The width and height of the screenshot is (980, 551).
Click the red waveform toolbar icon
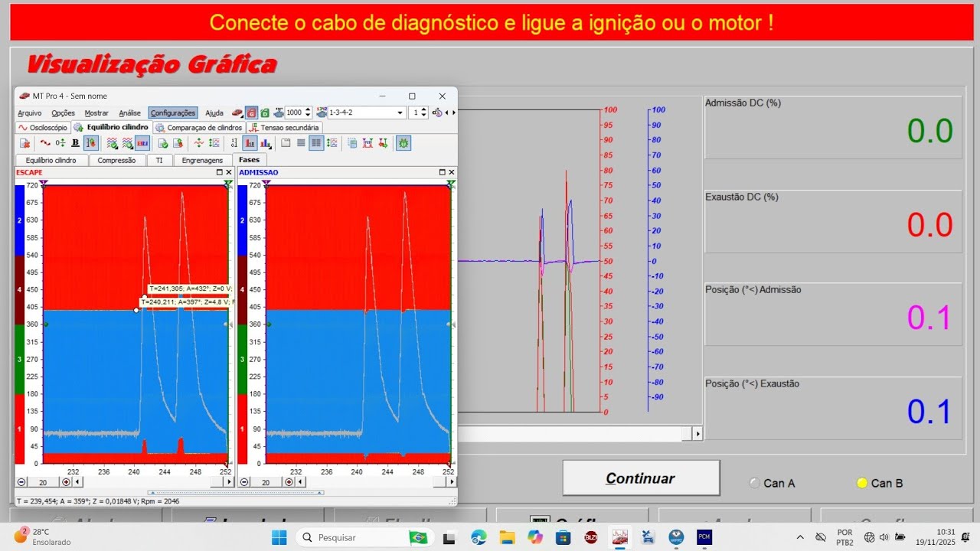pyautogui.click(x=45, y=143)
